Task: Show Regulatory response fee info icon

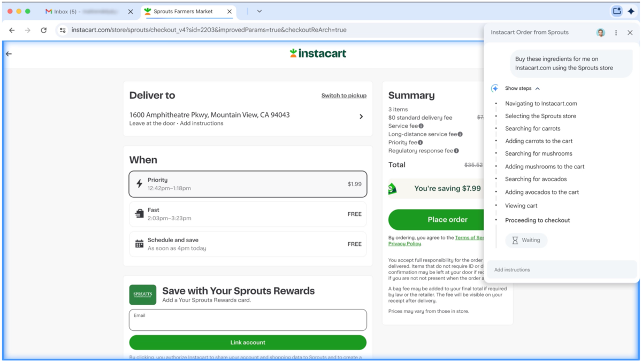Action: 456,151
